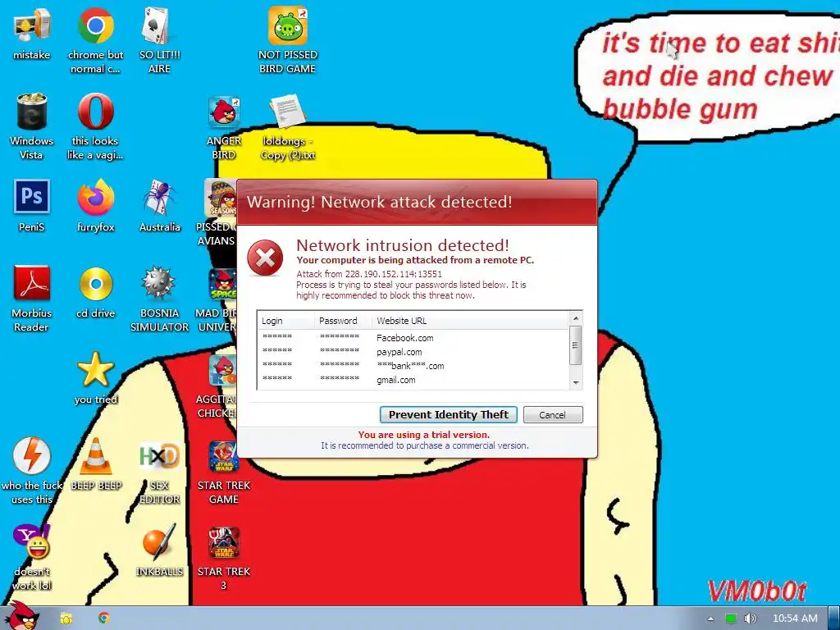Click the list scroll down arrow
This screenshot has width=840, height=630.
point(576,382)
